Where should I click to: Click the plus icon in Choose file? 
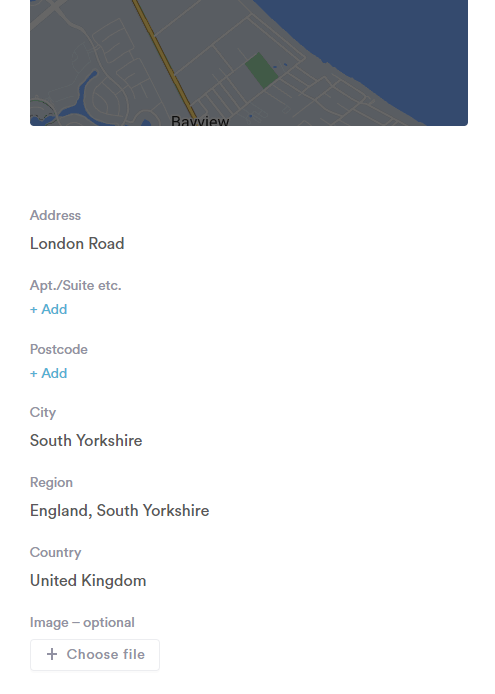pos(52,654)
